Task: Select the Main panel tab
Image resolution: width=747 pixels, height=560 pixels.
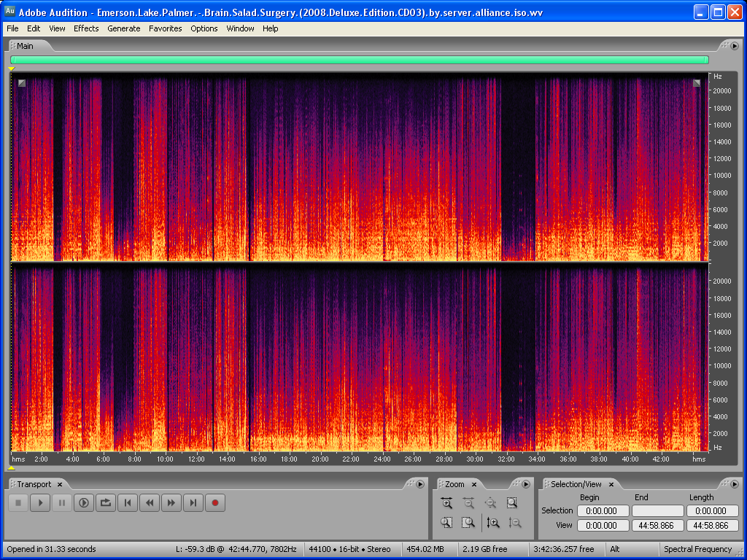Action: coord(25,46)
